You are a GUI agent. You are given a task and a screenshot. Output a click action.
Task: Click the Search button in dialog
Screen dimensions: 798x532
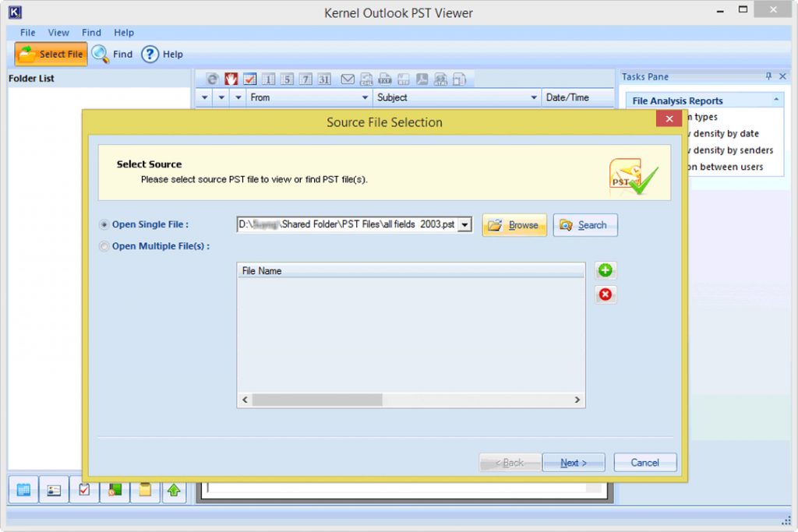(585, 225)
